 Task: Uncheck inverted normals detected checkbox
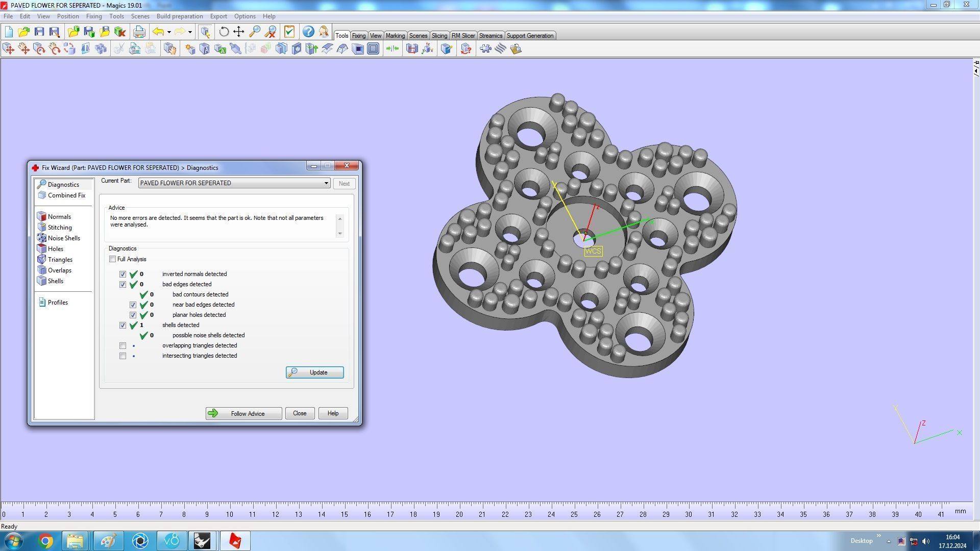(x=122, y=274)
